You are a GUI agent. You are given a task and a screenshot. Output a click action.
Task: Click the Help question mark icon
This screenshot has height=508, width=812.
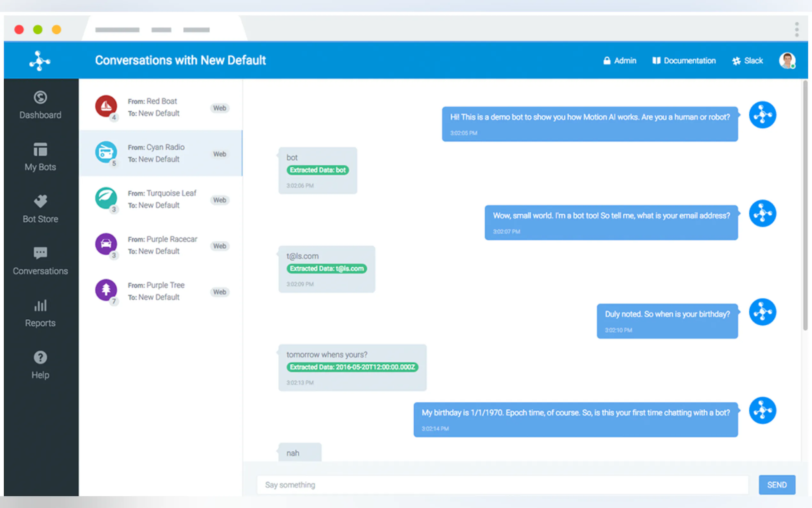pos(40,357)
